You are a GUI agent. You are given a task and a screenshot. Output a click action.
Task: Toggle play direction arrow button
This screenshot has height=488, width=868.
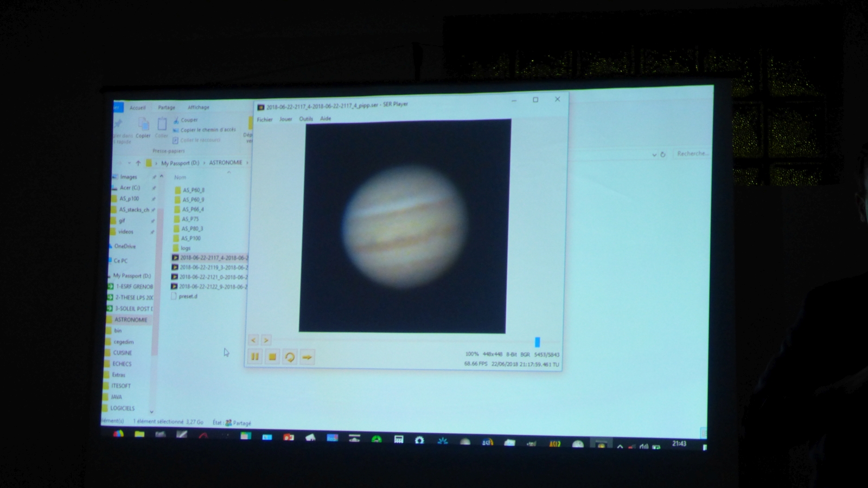click(x=307, y=357)
